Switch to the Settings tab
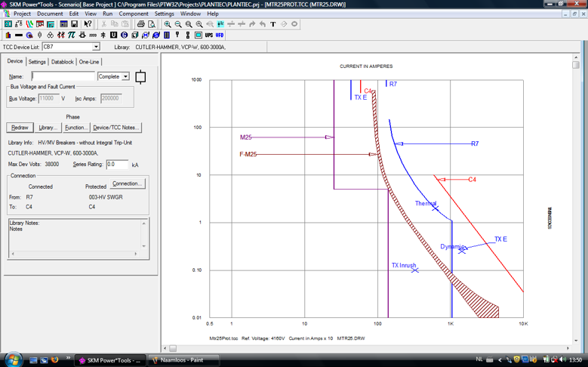The height and width of the screenshot is (367, 588). coord(37,62)
